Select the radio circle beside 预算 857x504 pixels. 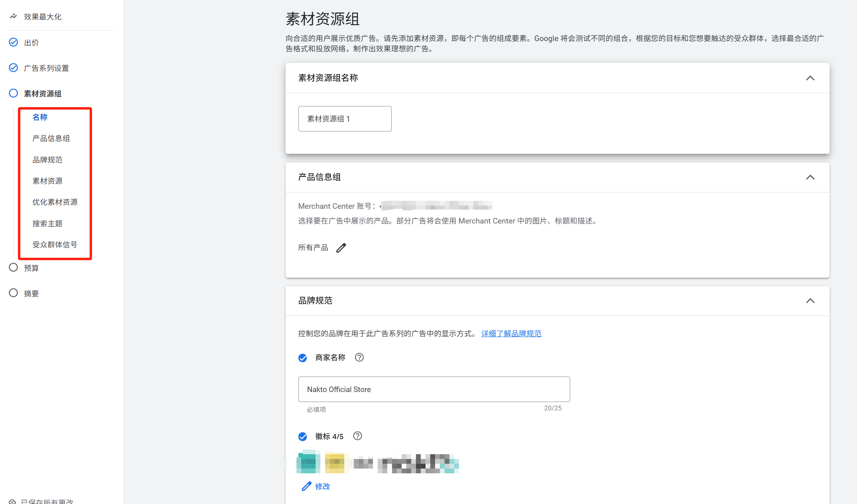point(13,267)
